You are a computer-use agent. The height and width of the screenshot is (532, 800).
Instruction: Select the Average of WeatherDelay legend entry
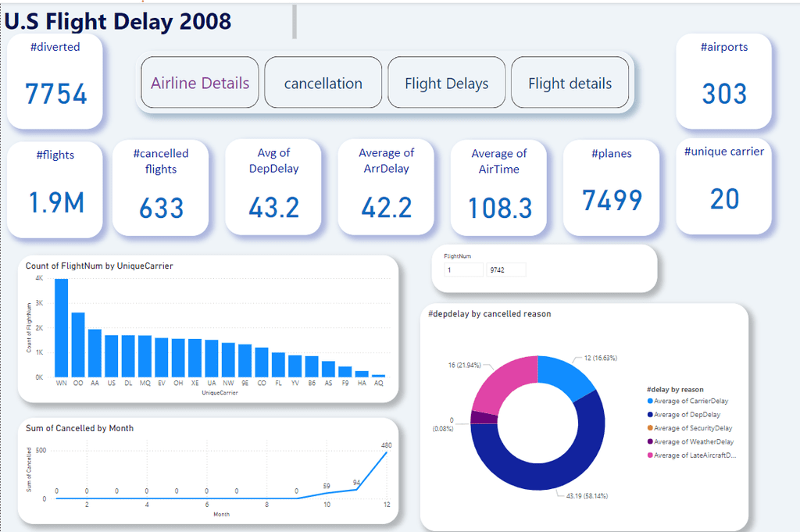691,441
